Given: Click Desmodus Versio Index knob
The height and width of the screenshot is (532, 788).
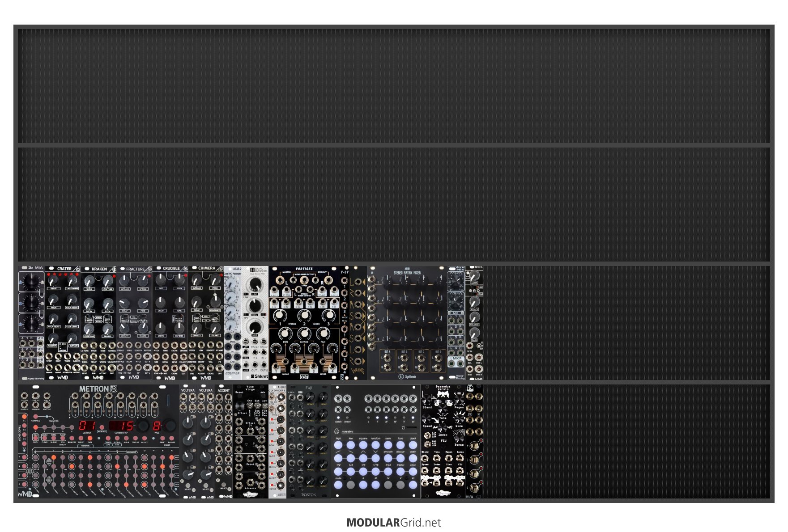Looking at the screenshot, I should click(442, 428).
